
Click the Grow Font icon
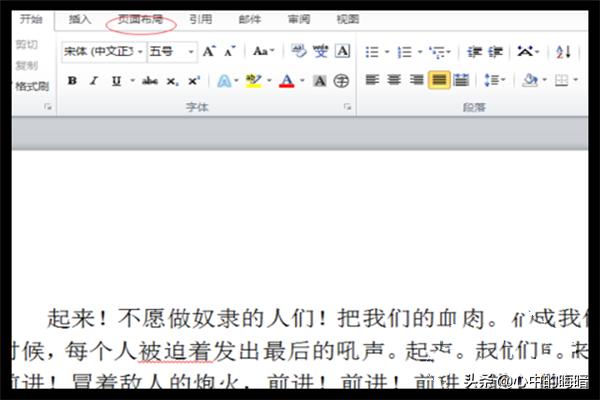(209, 51)
